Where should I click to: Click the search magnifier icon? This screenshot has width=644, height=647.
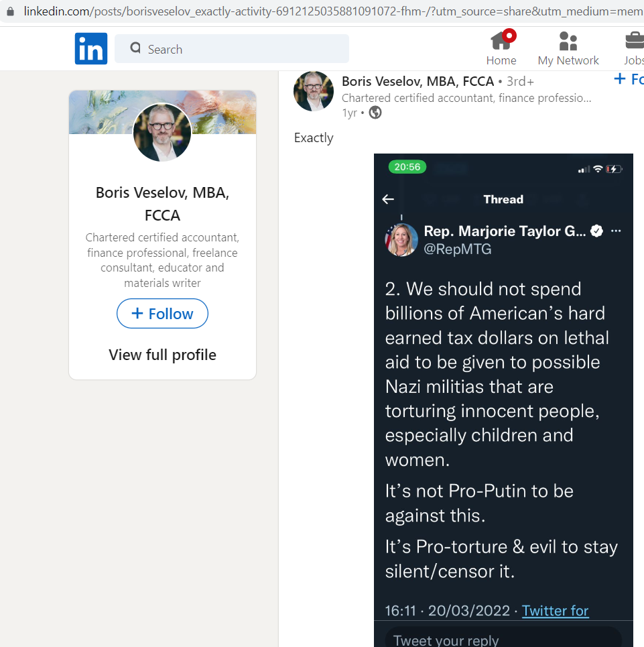coord(135,48)
